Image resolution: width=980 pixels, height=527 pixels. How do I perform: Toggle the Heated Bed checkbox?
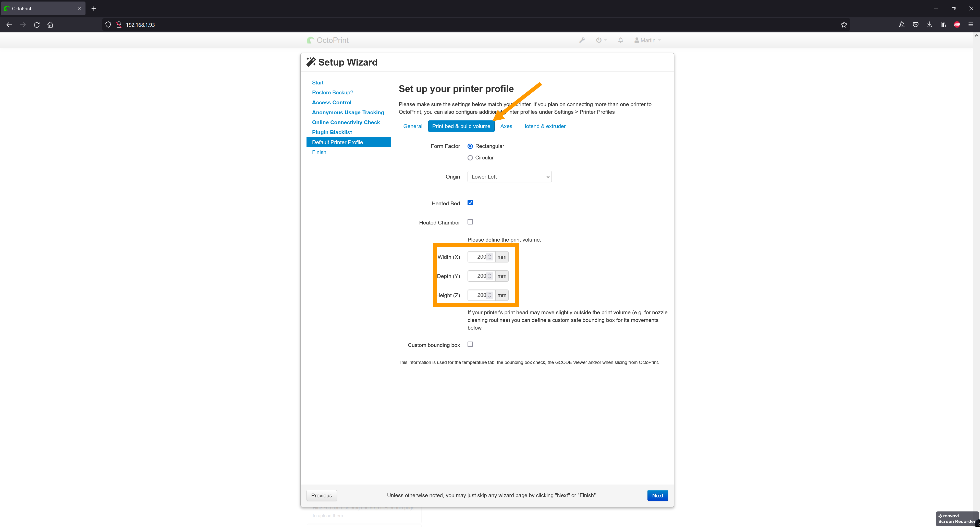pyautogui.click(x=470, y=203)
